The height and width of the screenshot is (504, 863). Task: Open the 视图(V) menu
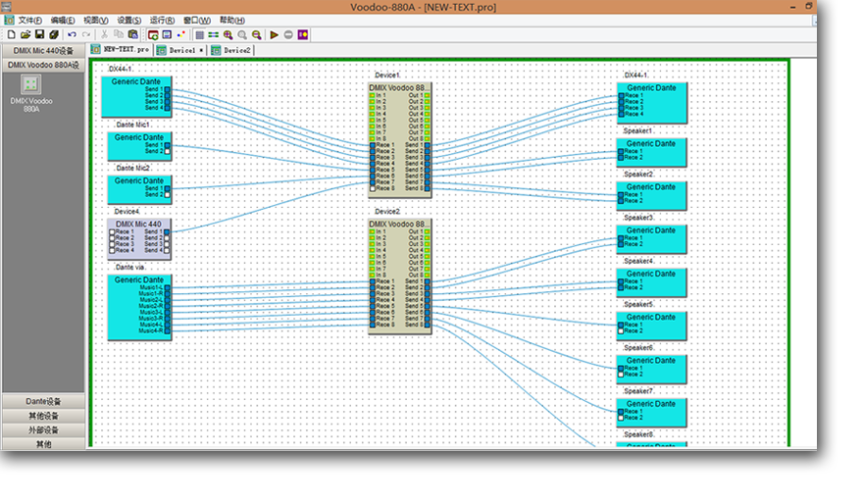(x=96, y=21)
